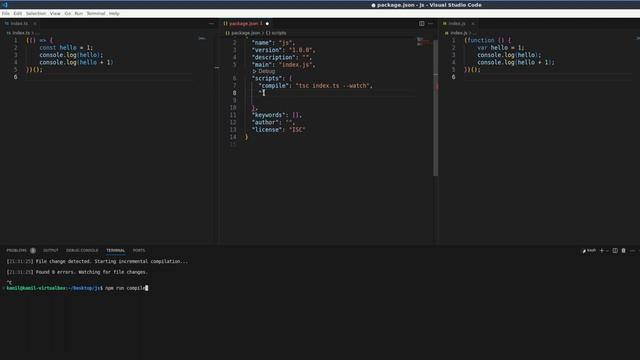Screen dimensions: 640x360
Task: Click the minimap in index.ts editor
Action: [x=202, y=38]
